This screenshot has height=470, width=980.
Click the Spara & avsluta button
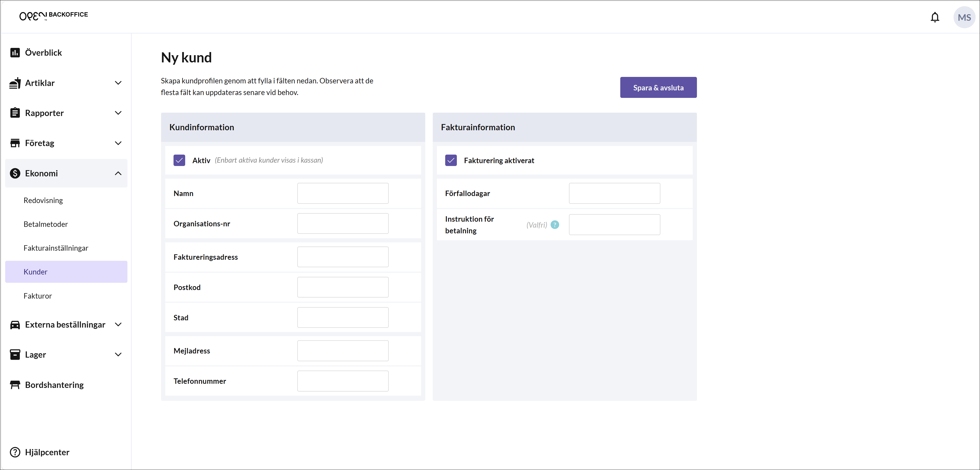[x=658, y=88]
